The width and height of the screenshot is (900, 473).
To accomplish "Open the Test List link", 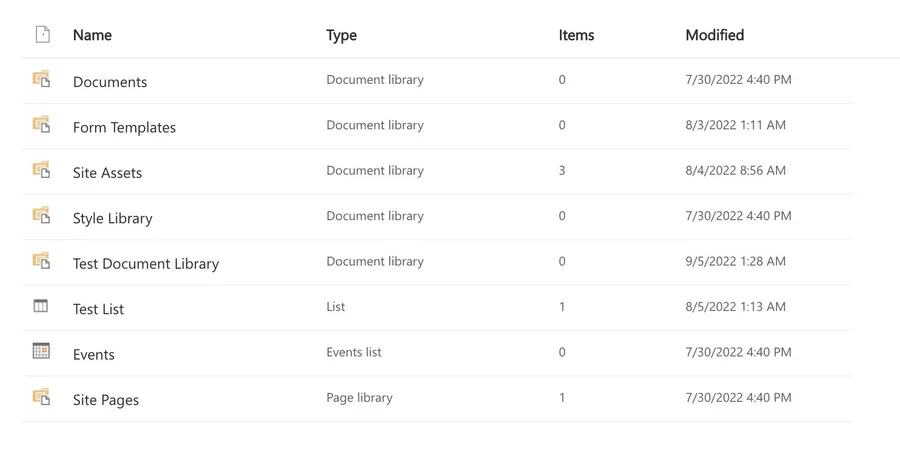I will [x=98, y=309].
